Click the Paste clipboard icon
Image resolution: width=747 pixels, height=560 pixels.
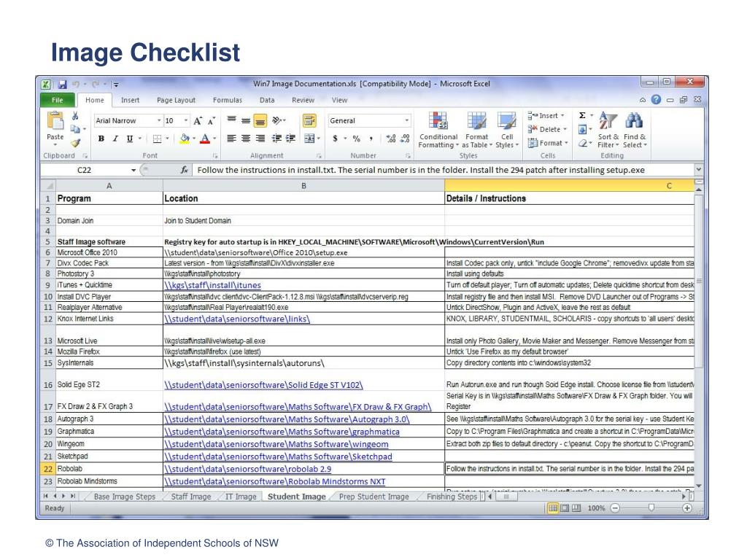coord(55,122)
